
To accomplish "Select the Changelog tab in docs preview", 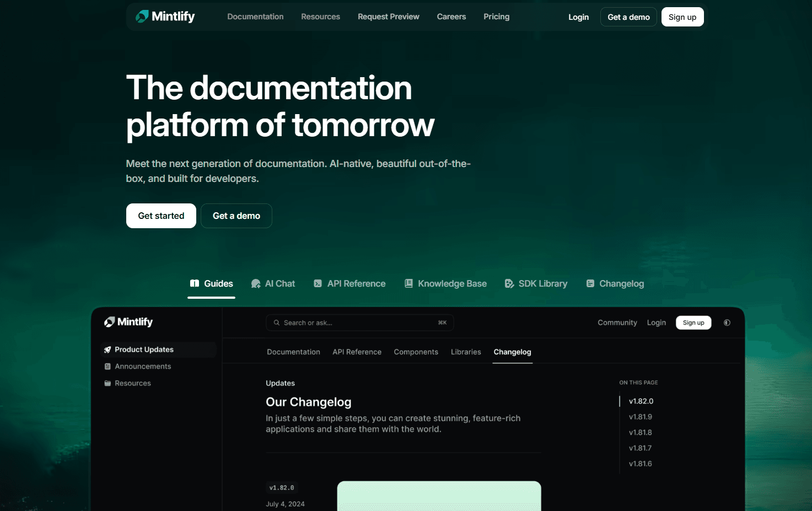I will tap(513, 352).
